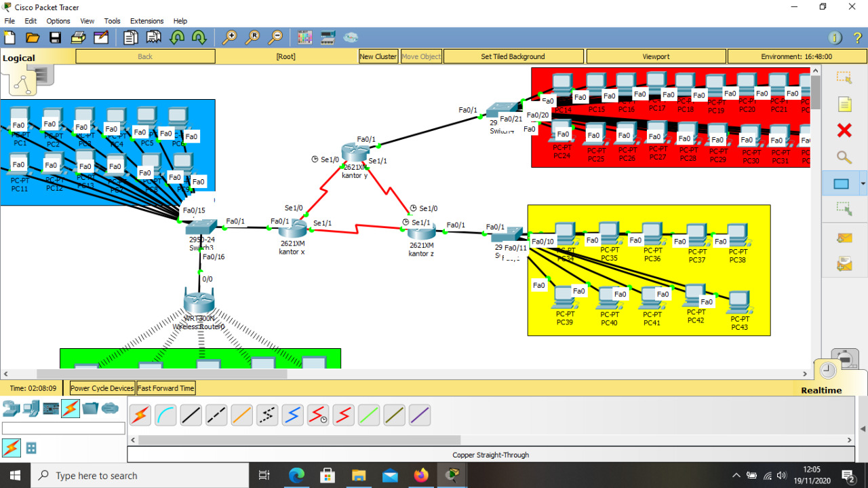Select Miscellaneous folder category

pyautogui.click(x=90, y=408)
